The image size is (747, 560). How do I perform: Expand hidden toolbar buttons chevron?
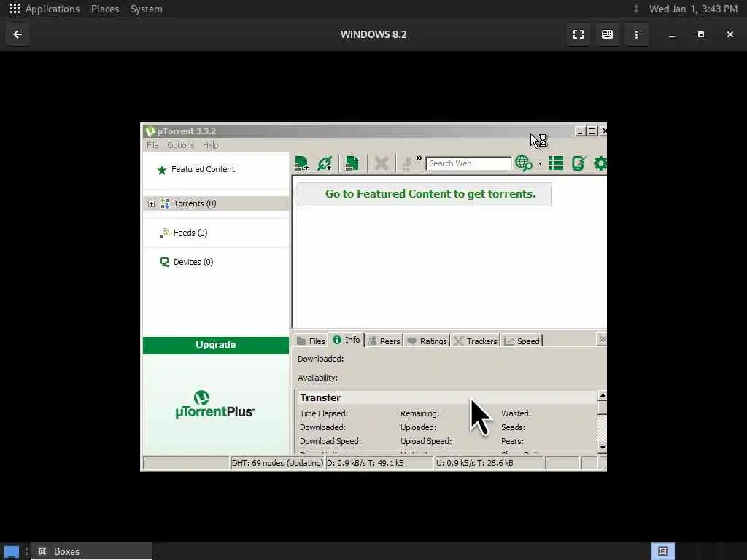point(419,158)
